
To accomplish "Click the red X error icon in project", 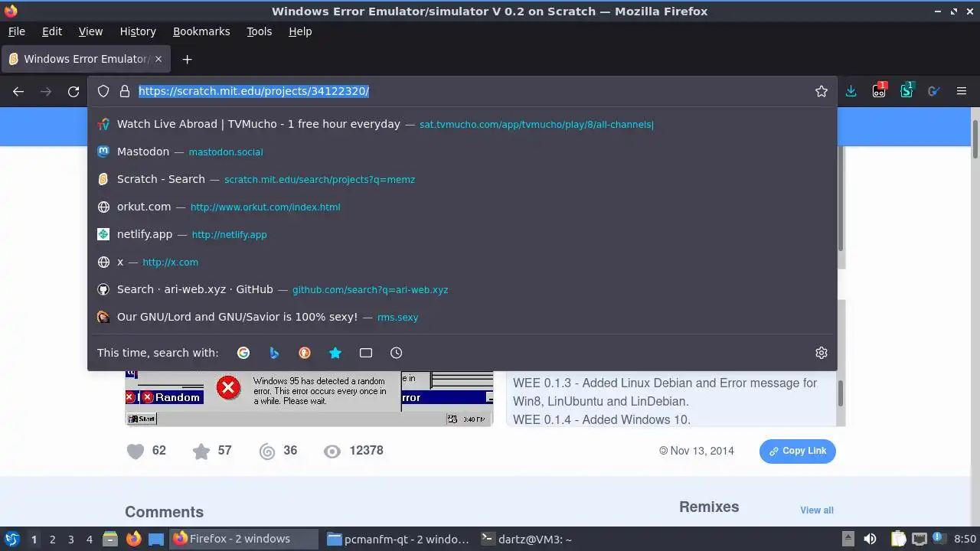I will pyautogui.click(x=228, y=388).
